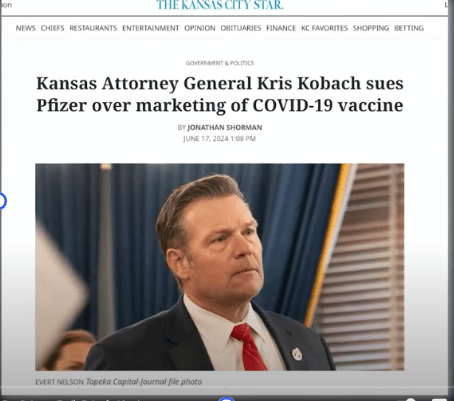
Task: Go to the CHIEFS section
Action: tap(52, 28)
